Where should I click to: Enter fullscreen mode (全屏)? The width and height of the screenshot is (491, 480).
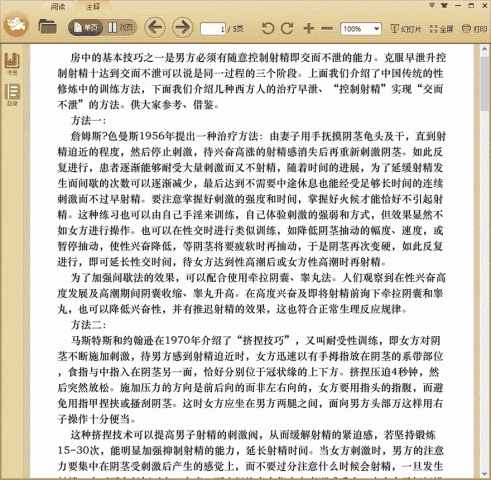pos(441,29)
